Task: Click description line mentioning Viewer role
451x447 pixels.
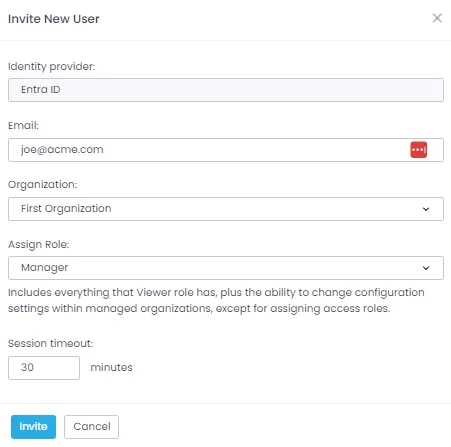Action: click(x=216, y=293)
